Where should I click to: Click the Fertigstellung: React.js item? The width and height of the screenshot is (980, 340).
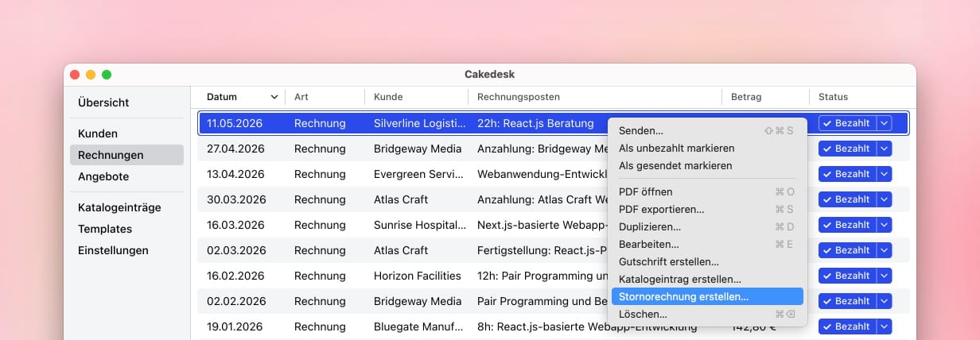[543, 250]
